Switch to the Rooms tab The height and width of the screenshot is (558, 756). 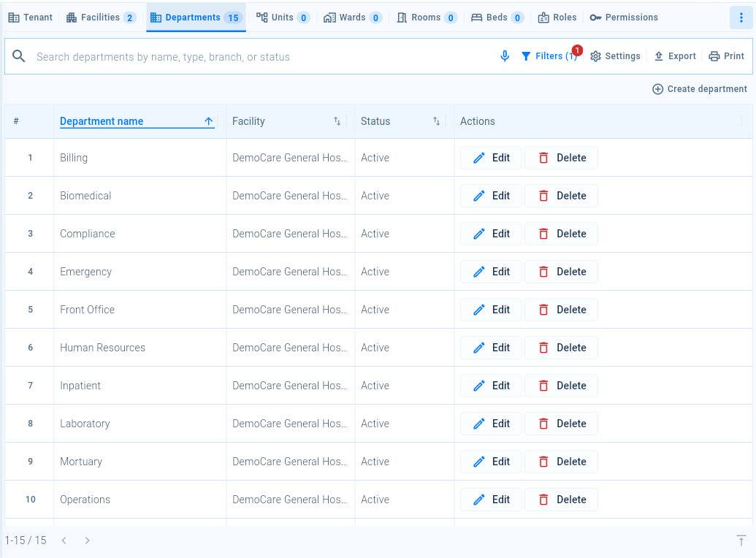[x=427, y=18]
